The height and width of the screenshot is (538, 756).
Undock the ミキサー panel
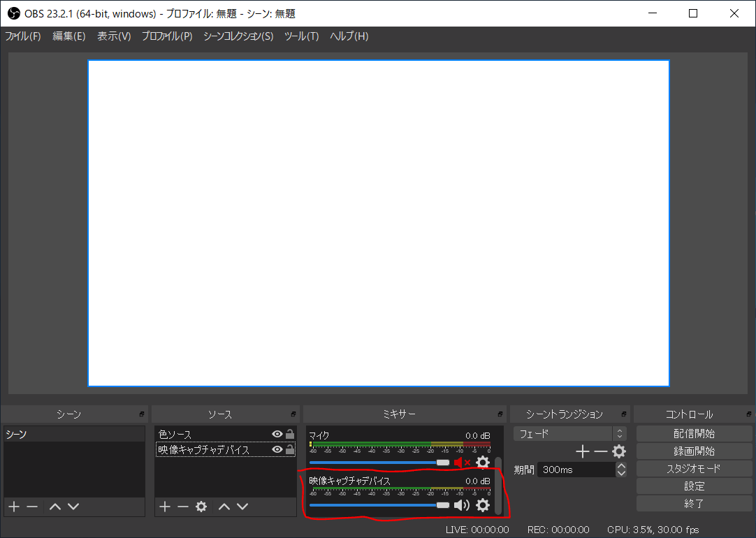(x=500, y=414)
